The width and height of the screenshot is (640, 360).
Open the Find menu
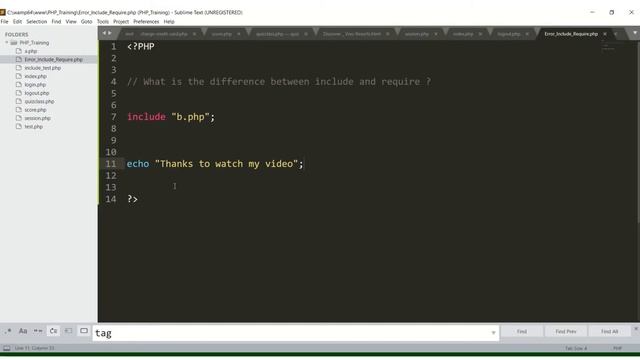click(56, 22)
